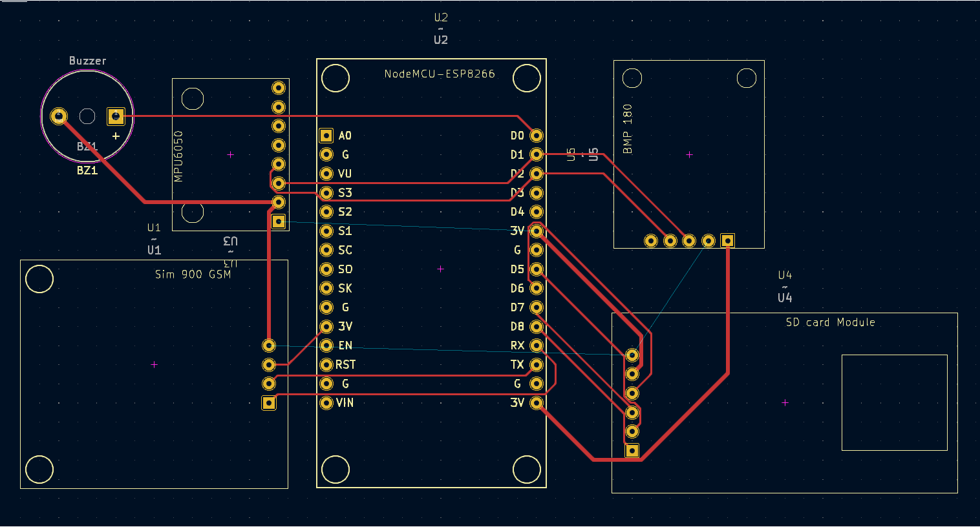Click the buzzer's square positive pad
980x527 pixels.
click(x=116, y=116)
